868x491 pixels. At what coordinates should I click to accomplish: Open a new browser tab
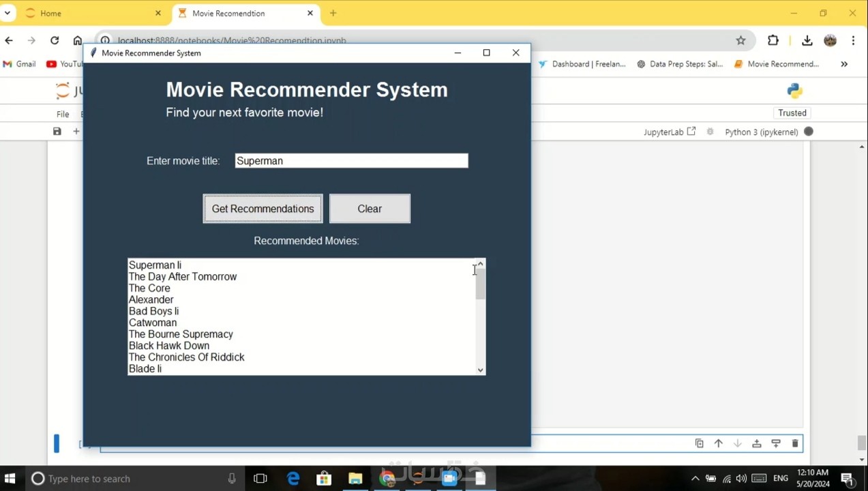coord(333,13)
